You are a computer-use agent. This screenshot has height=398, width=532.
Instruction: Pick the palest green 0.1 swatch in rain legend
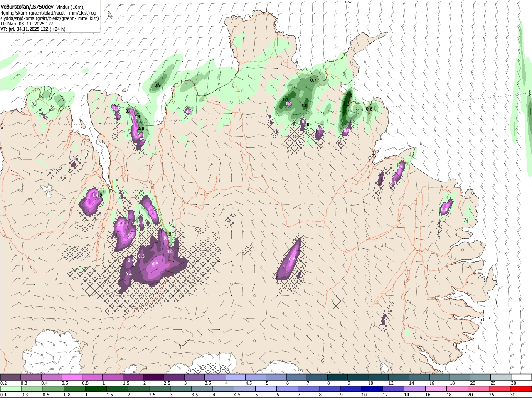pos(10,389)
